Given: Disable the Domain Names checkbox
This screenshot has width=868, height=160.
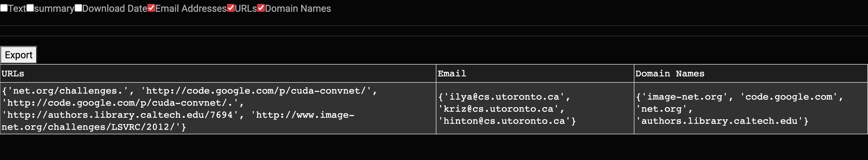Looking at the screenshot, I should (261, 8).
